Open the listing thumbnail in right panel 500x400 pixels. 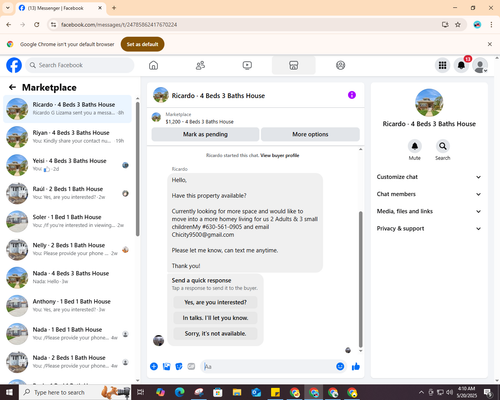pyautogui.click(x=429, y=103)
